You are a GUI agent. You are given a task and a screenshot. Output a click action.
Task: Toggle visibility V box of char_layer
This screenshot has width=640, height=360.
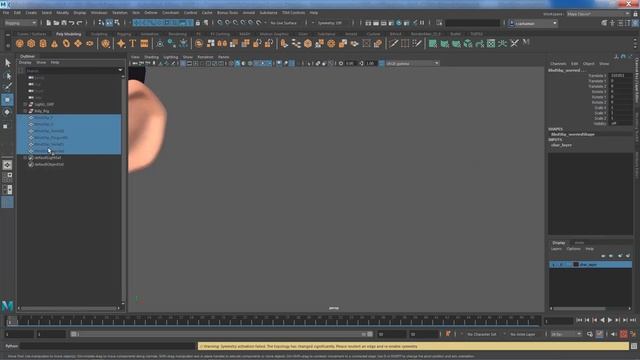[553, 264]
